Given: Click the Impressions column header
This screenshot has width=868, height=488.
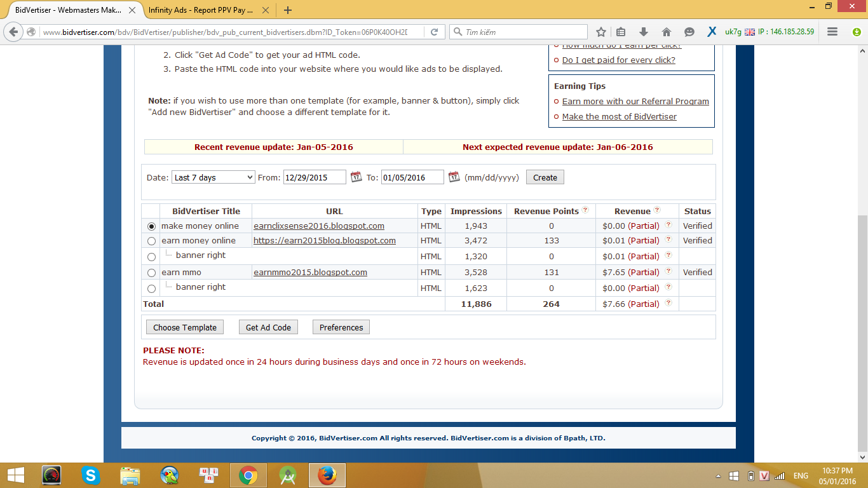Looking at the screenshot, I should click(x=476, y=211).
